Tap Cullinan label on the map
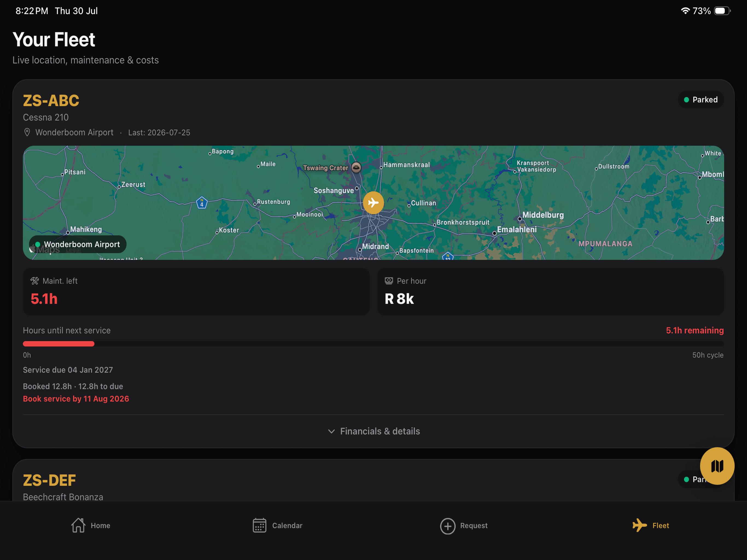Viewport: 747px width, 560px height. pos(424,203)
